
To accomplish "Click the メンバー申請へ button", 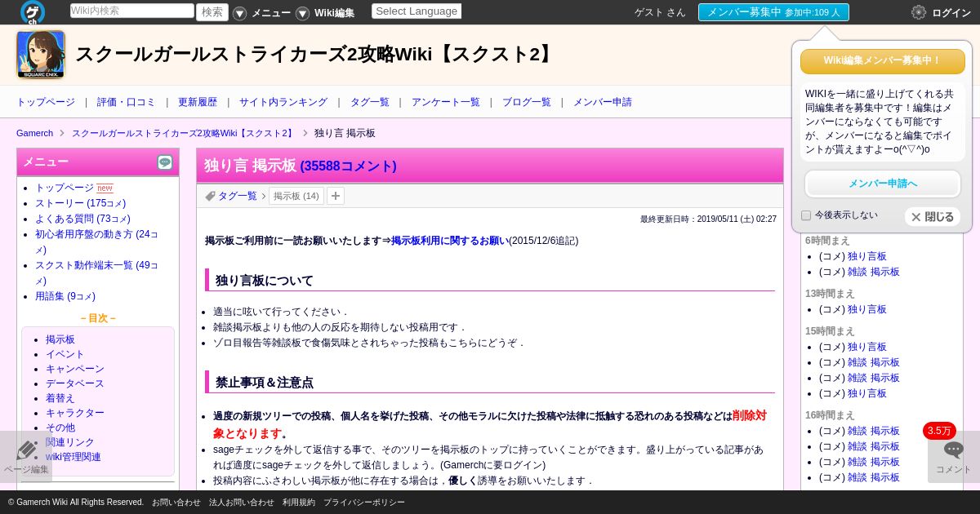I will coord(883,184).
